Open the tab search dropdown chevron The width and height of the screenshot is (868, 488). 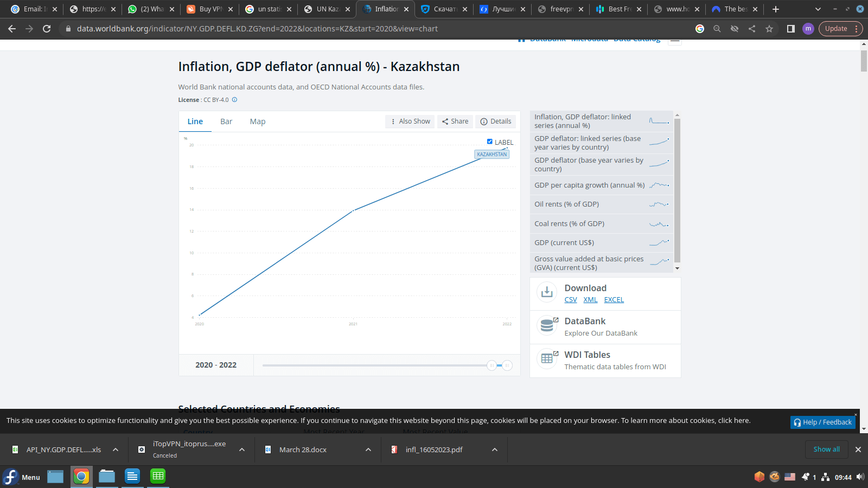818,9
